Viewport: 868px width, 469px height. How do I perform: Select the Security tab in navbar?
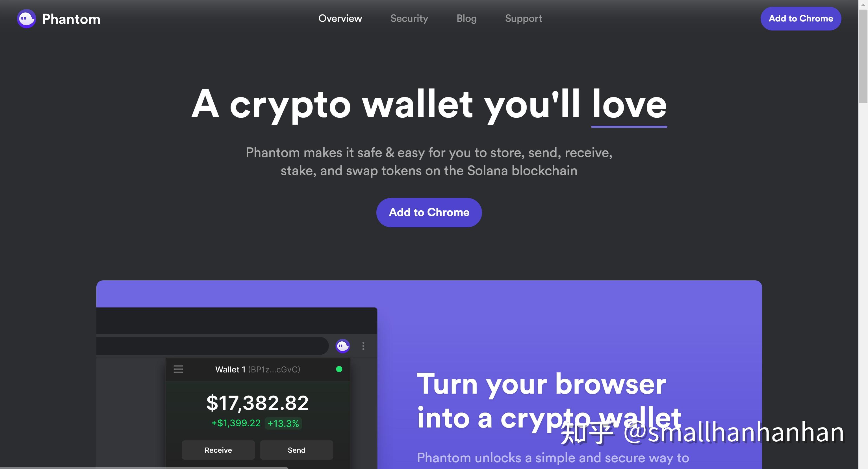click(409, 18)
